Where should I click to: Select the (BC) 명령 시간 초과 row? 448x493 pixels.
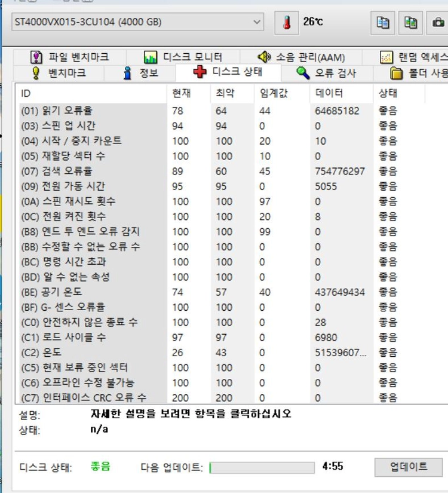222,262
